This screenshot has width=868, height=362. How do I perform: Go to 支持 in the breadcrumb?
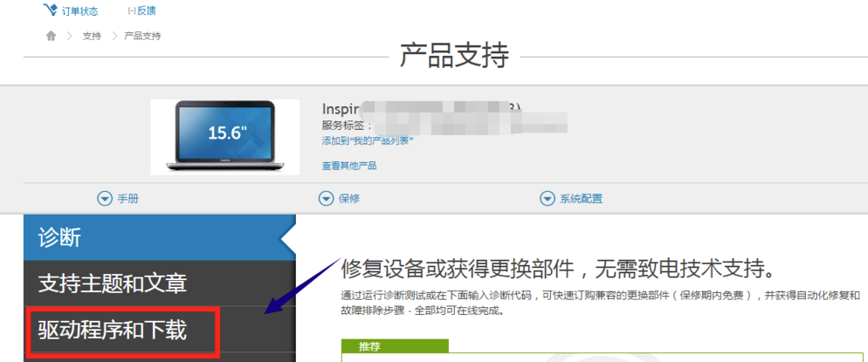pos(92,36)
